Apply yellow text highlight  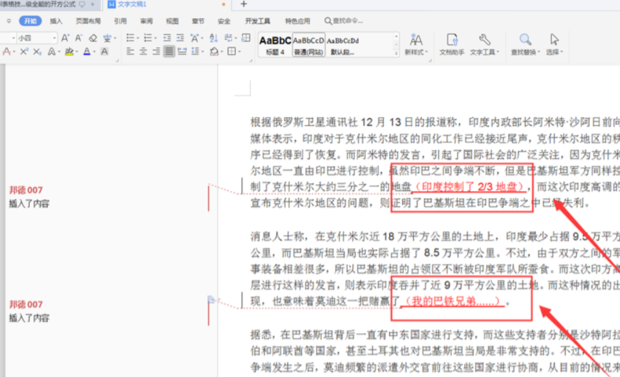tap(69, 51)
